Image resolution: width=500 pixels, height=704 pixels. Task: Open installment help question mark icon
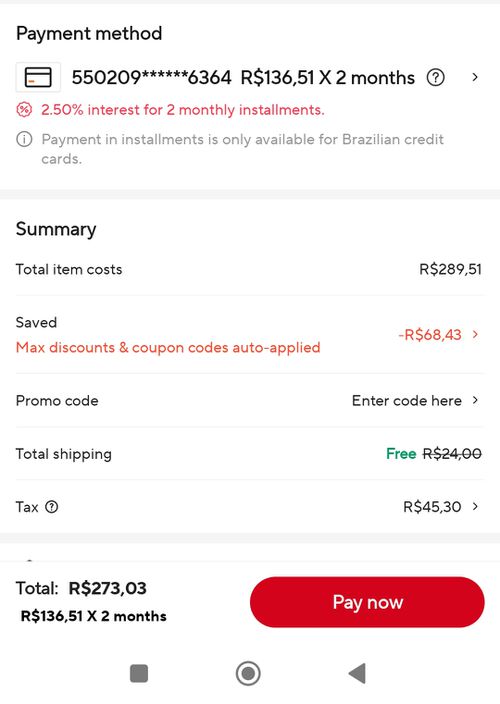coord(435,78)
